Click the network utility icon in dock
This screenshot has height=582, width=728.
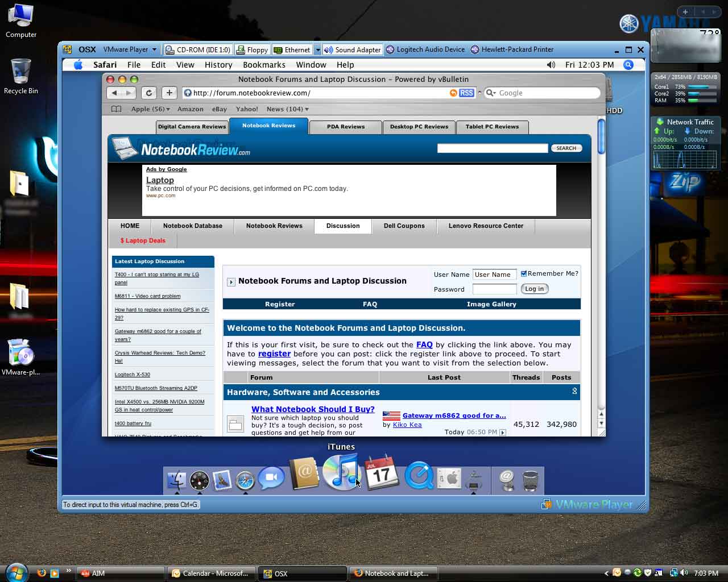(474, 481)
